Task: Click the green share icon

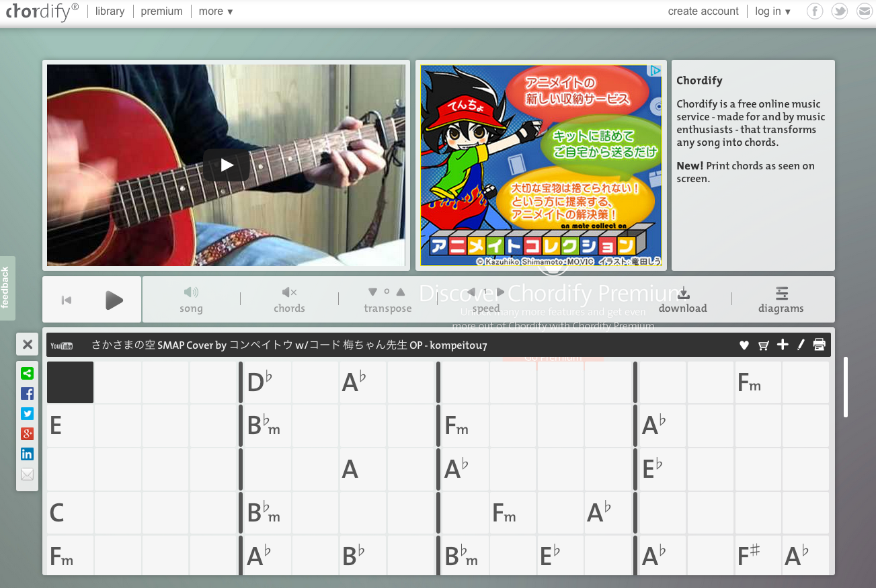Action: pyautogui.click(x=27, y=374)
